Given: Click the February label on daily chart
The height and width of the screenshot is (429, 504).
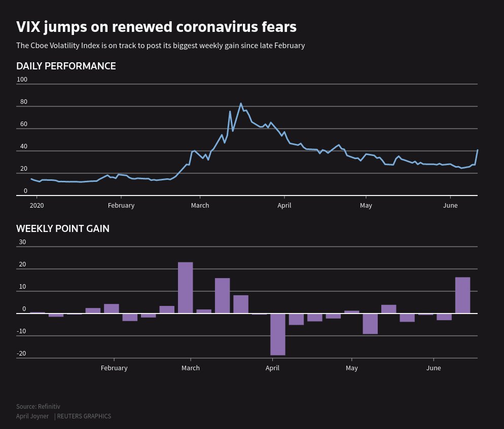Looking at the screenshot, I should pos(121,205).
